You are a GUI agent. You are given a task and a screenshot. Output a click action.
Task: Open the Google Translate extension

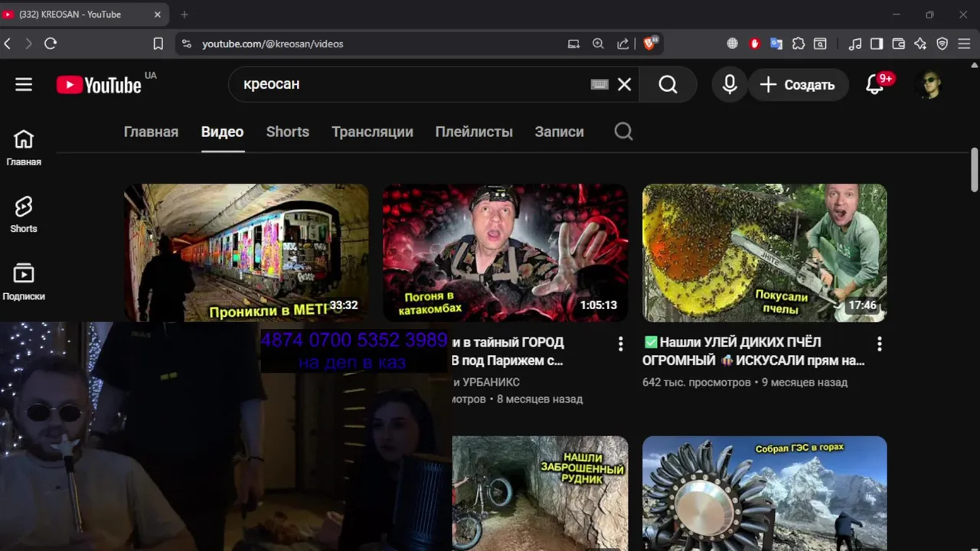point(776,44)
